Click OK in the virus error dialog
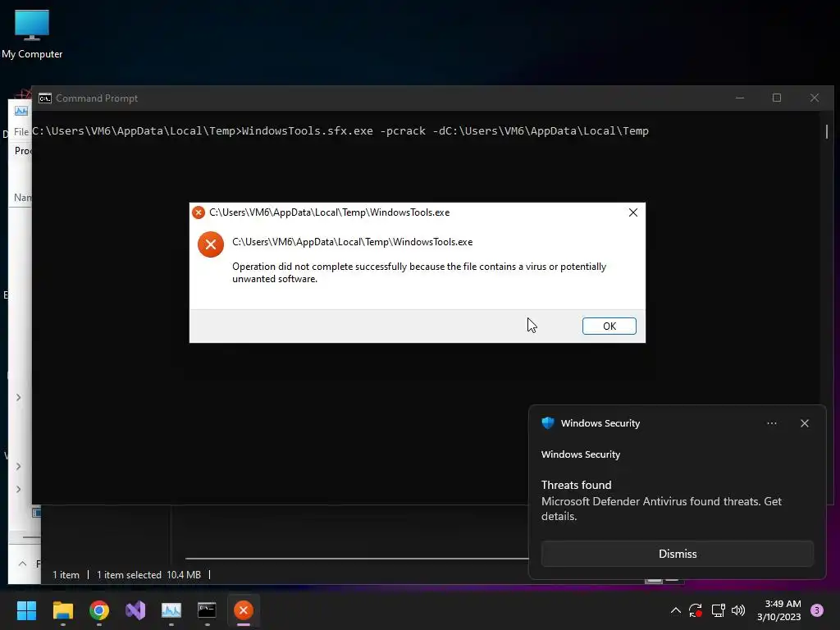Screen dimensions: 840x630 tap(609, 326)
